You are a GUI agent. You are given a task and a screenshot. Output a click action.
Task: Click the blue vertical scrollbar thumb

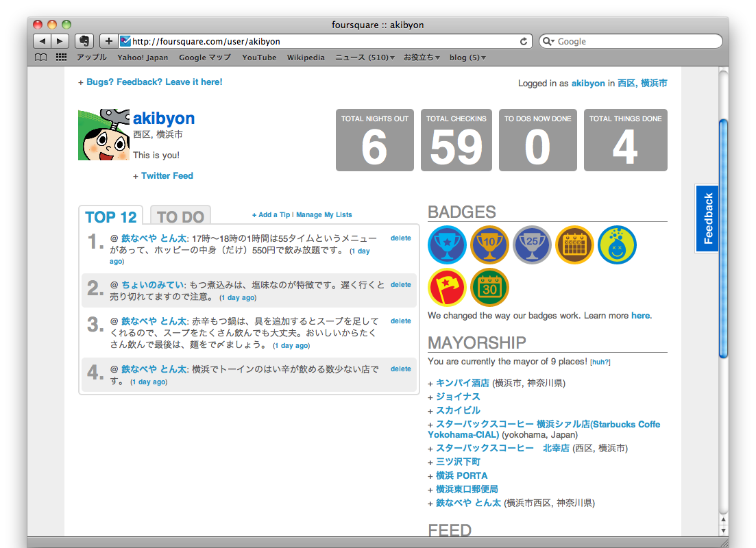coord(723,238)
